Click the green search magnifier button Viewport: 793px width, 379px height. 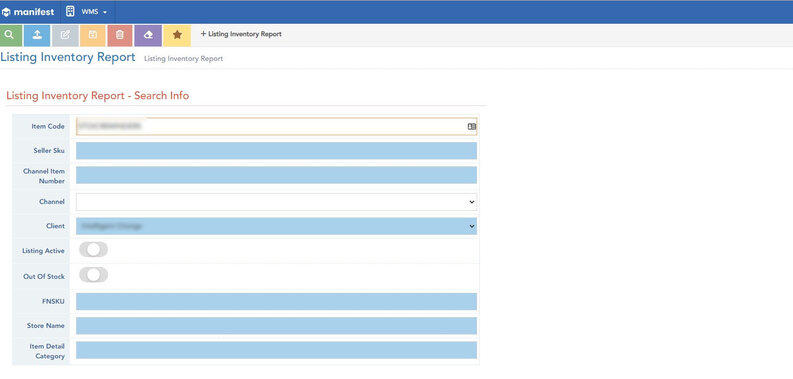click(11, 35)
